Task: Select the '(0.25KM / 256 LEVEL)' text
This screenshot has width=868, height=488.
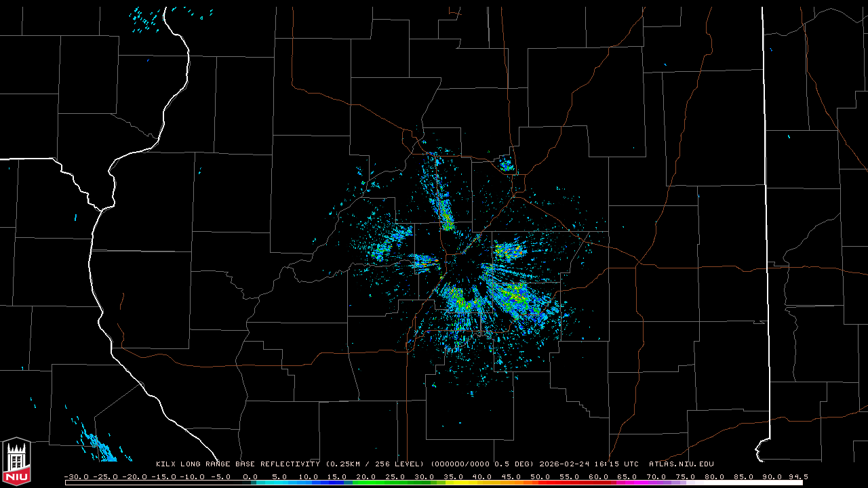Action: [374, 464]
